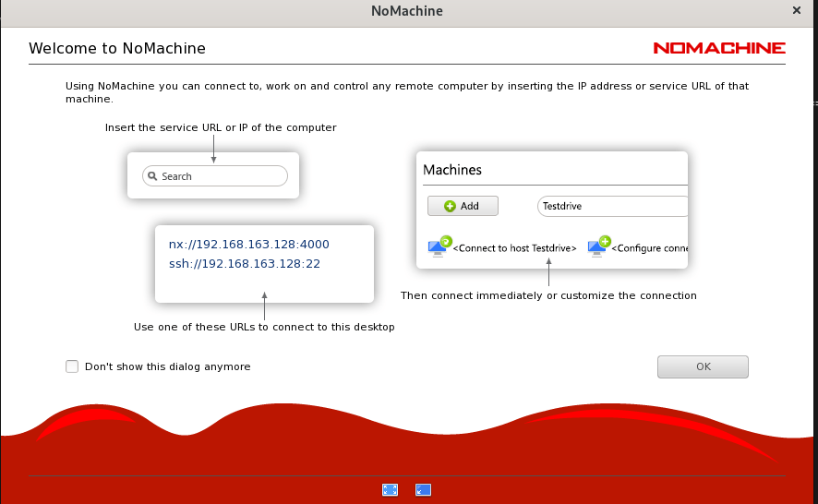818x504 pixels.
Task: Click the <Connect to host Testdrive> label
Action: click(x=514, y=247)
